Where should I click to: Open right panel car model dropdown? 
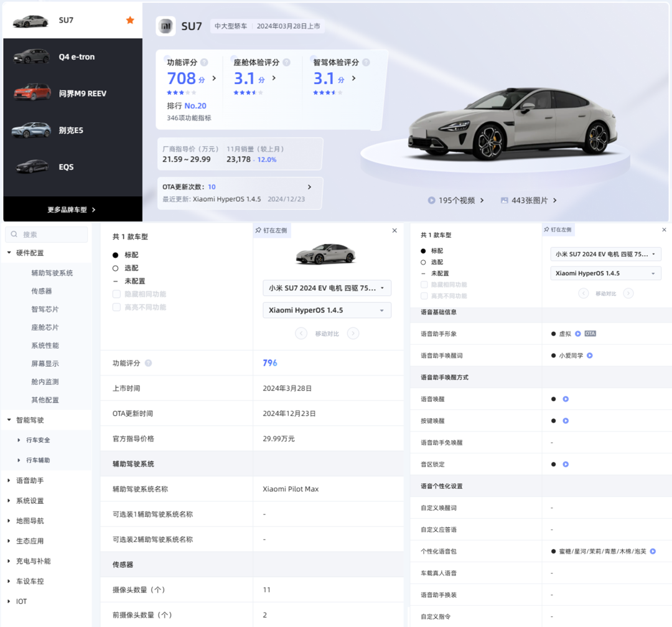[605, 254]
